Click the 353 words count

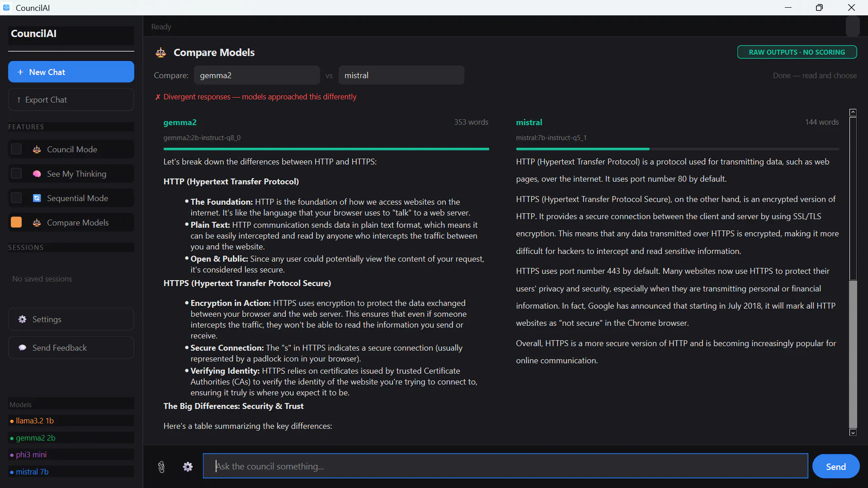click(471, 122)
